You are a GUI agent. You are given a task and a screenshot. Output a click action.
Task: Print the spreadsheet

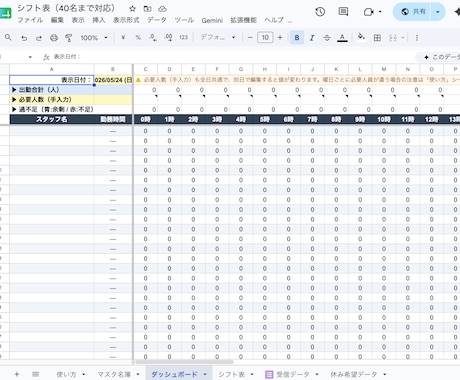click(54, 38)
